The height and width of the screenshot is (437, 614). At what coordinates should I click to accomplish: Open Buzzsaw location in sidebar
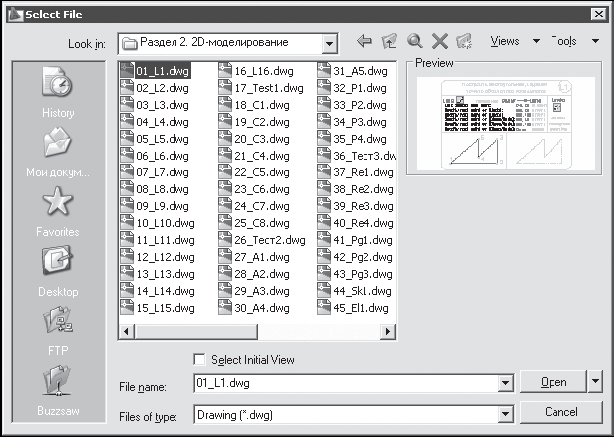(x=58, y=389)
